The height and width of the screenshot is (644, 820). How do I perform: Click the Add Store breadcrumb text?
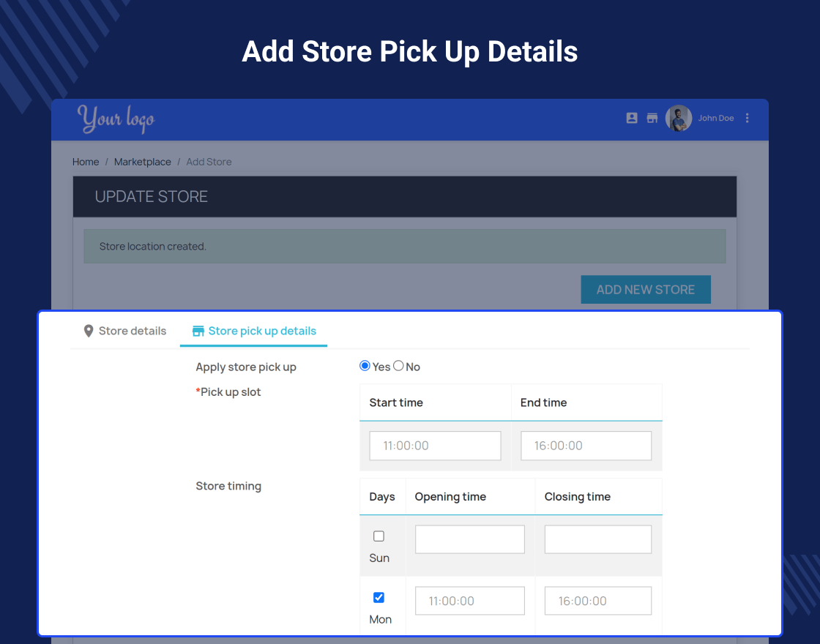tap(209, 162)
